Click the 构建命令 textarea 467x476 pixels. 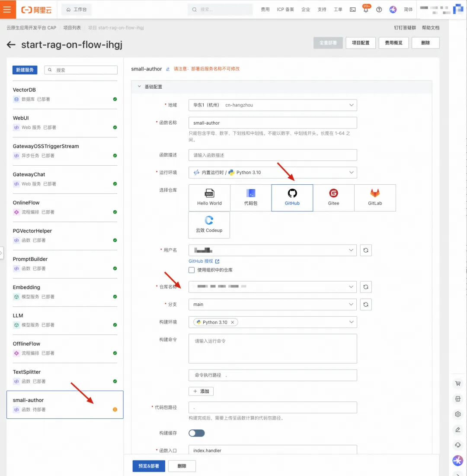point(273,348)
